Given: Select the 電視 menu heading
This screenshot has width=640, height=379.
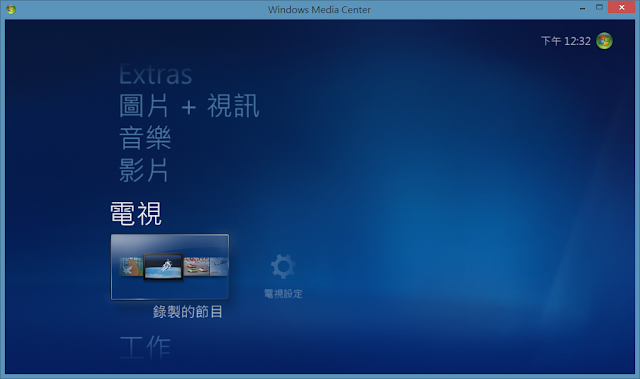Looking at the screenshot, I should pyautogui.click(x=136, y=213).
